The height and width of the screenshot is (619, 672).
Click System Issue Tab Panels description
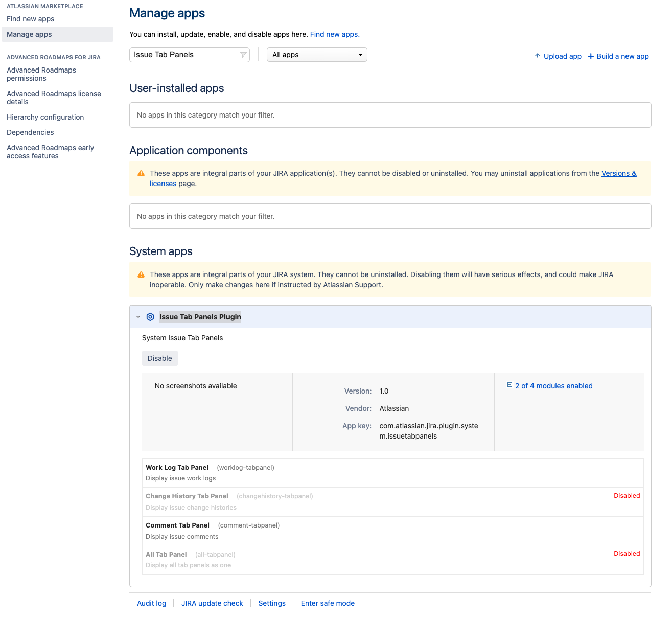tap(182, 338)
